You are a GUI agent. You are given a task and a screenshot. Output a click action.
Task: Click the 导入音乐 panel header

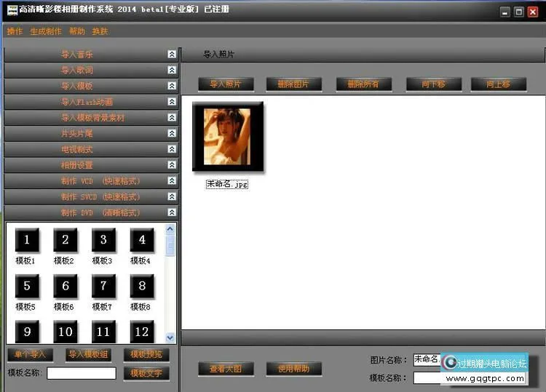tap(91, 55)
